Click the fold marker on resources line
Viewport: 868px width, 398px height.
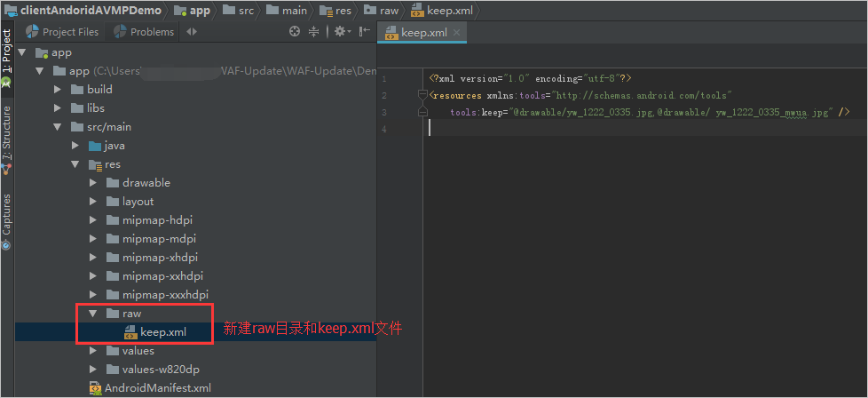tap(423, 95)
